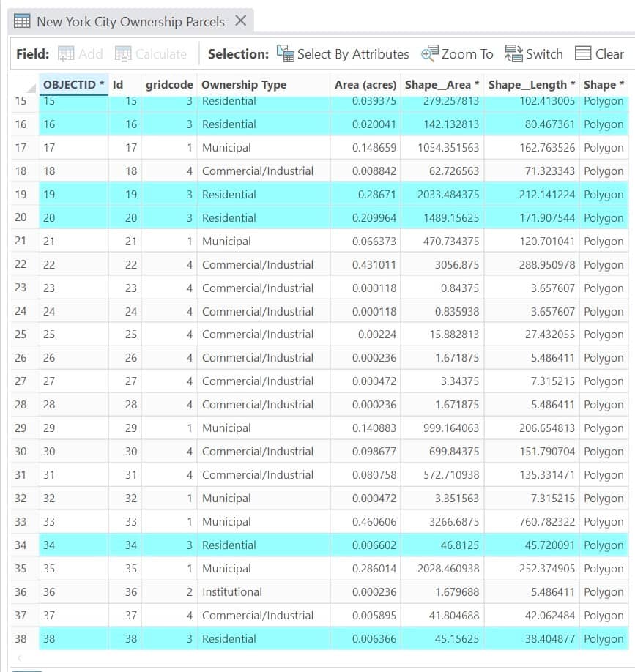Select row 17 using its row header
The image size is (635, 672).
24,148
